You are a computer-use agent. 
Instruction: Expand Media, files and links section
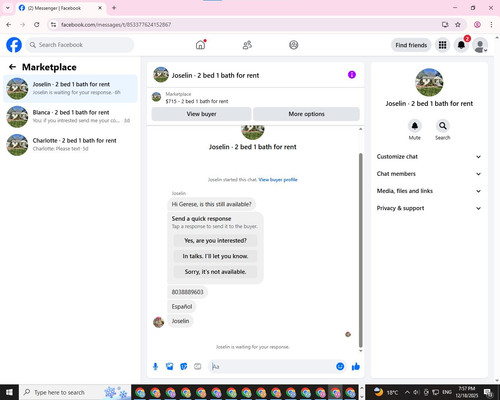429,191
